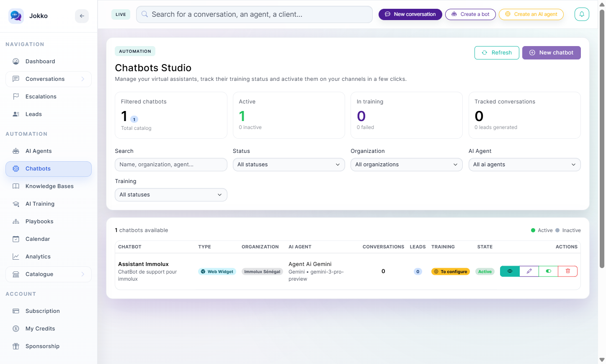Focus the chatbot Search name field
The image size is (606, 364).
[171, 165]
